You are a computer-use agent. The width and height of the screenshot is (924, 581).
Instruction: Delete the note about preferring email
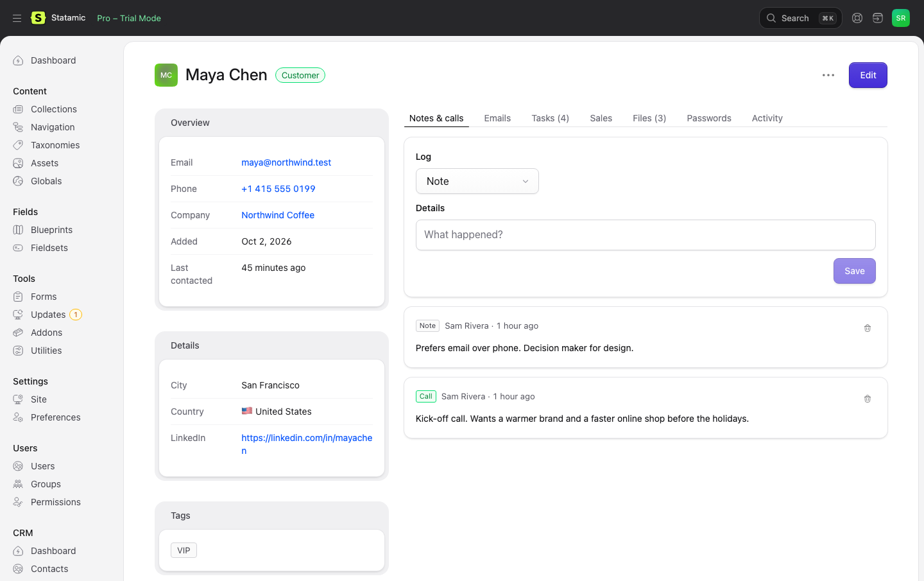(868, 328)
